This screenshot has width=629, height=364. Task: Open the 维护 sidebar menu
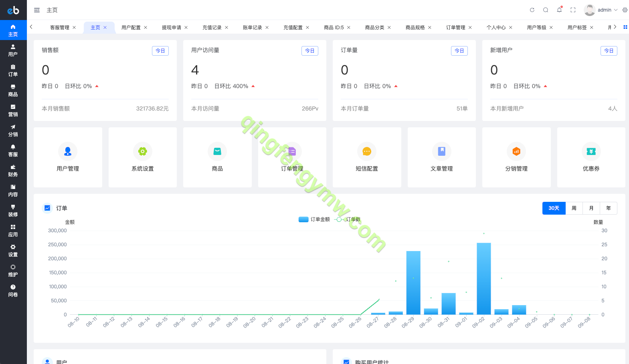click(x=13, y=270)
